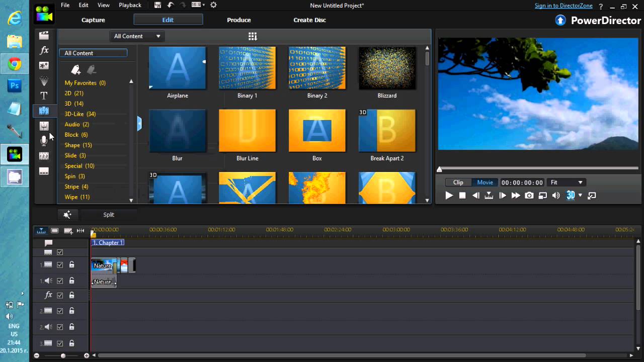Screen dimensions: 644x362
Task: Click tag list scroll-up arrow
Action: click(x=131, y=81)
